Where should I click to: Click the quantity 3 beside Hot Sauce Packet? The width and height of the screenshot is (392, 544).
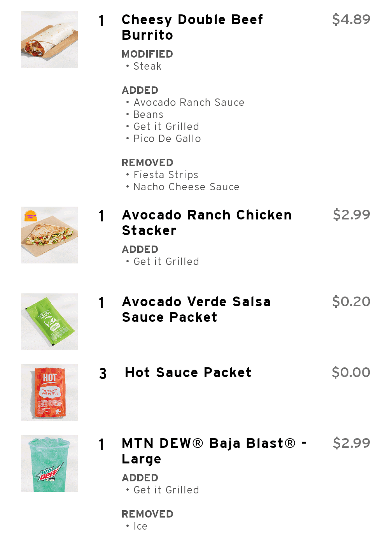coord(103,374)
